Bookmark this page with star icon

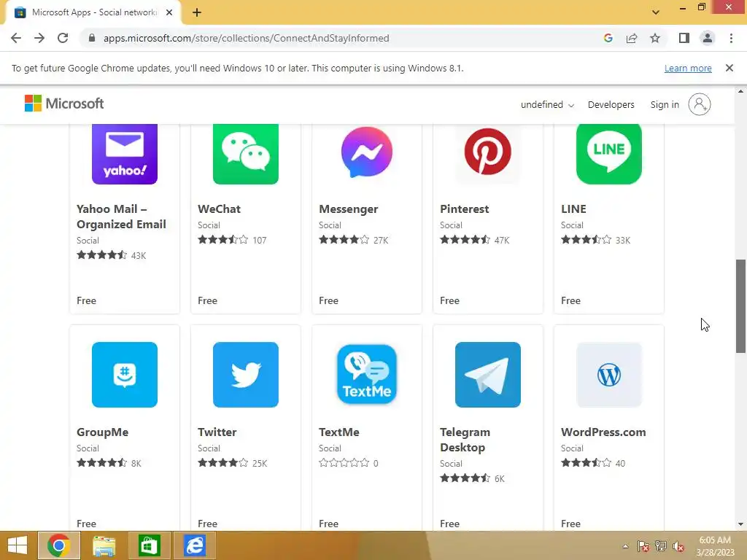point(655,38)
